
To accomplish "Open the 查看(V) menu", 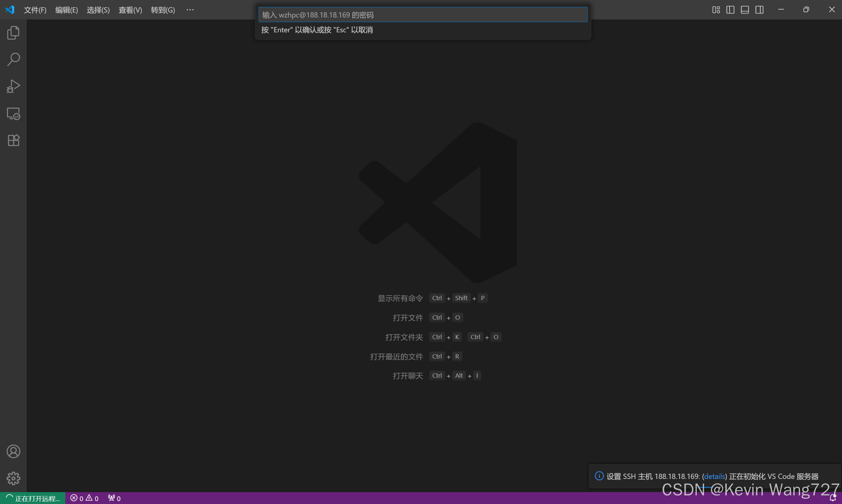I will coord(130,10).
